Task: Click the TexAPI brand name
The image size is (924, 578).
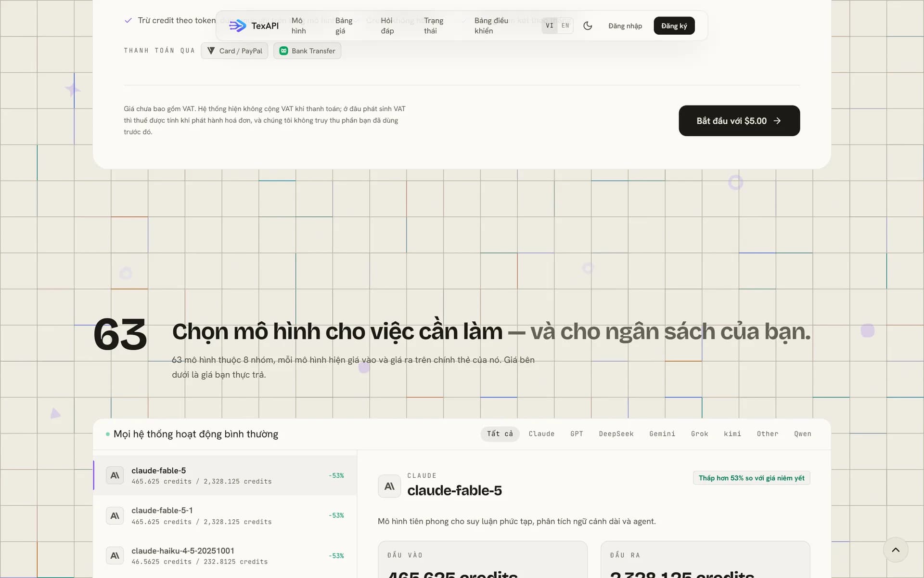Action: coord(265,26)
